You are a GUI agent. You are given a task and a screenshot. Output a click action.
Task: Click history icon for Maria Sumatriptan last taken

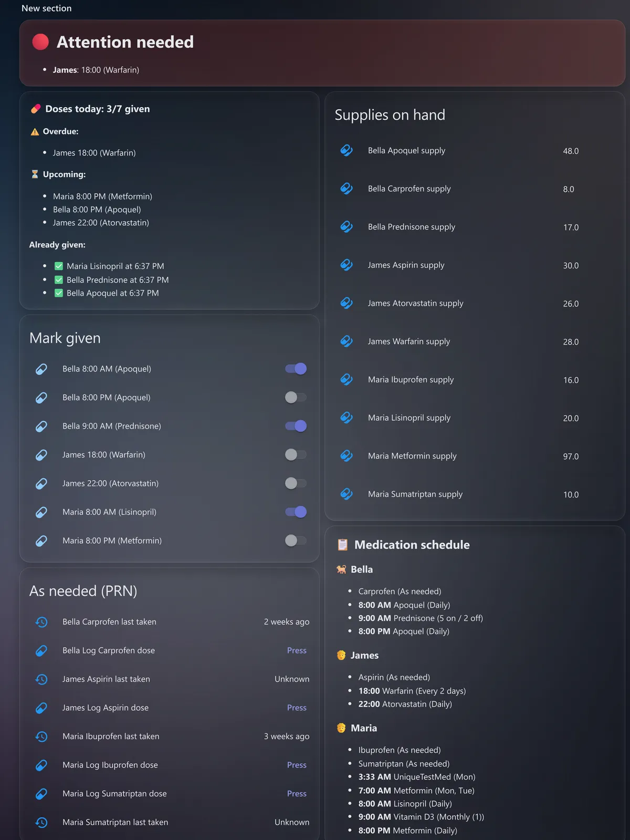[x=41, y=822]
